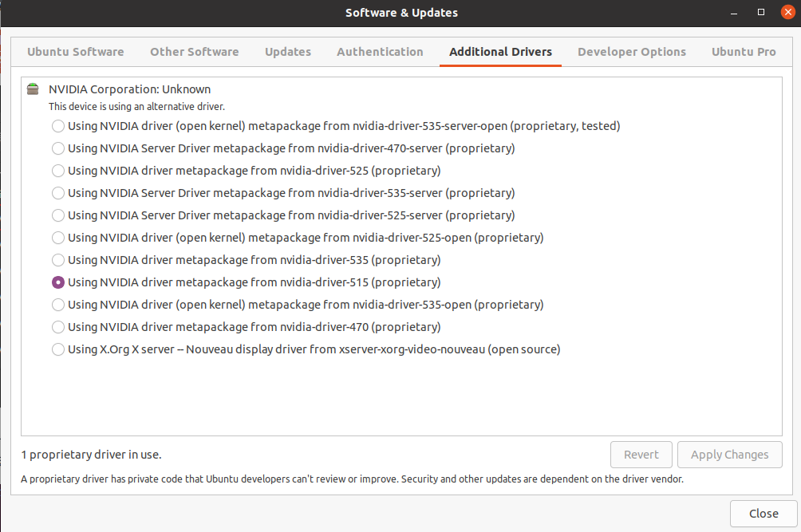Select nvidia-driver-535-server-open (proprietary, tested) driver

click(58, 126)
